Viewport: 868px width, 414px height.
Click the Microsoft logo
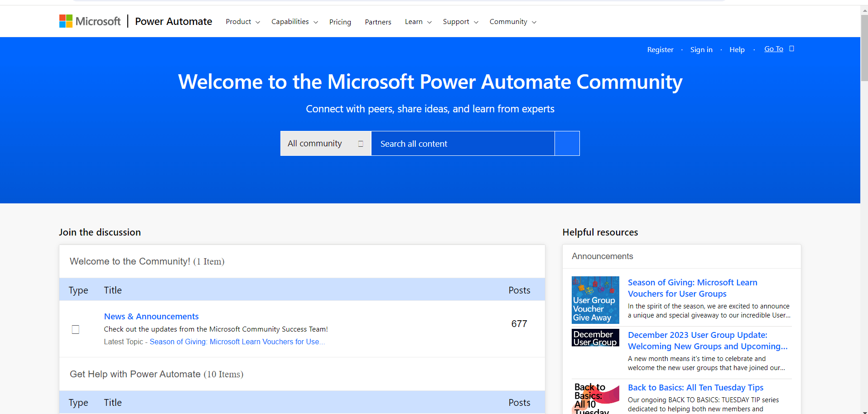90,21
